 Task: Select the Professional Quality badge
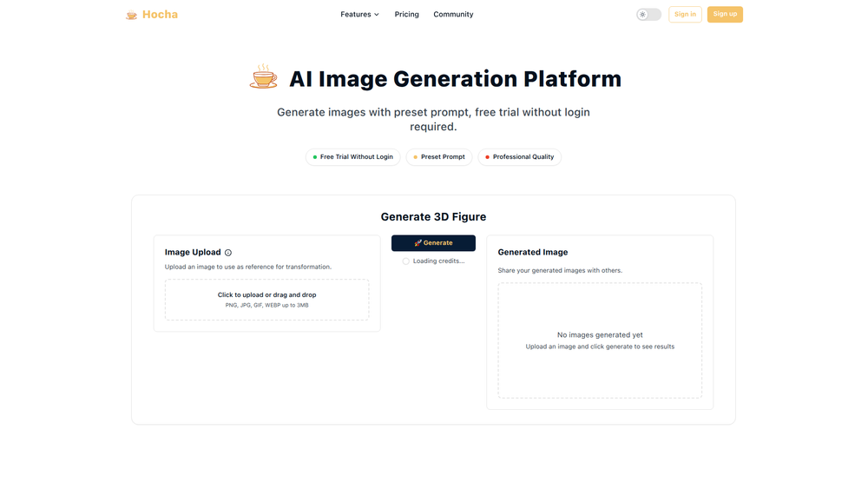pyautogui.click(x=519, y=156)
